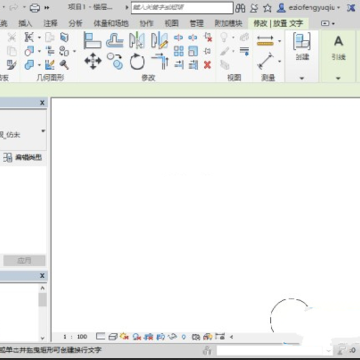Viewport: 360px width, 360px height.
Task: Click the text leader A icon
Action: [x=338, y=42]
